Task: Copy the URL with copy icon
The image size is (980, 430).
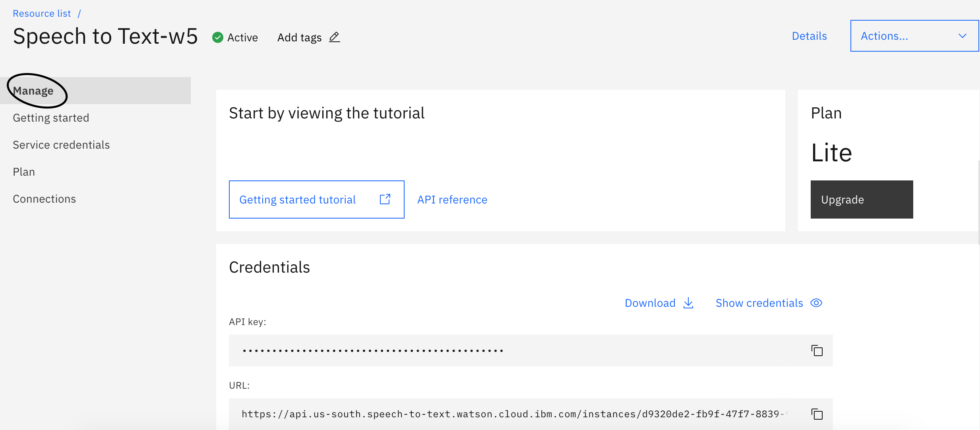Action: click(817, 414)
